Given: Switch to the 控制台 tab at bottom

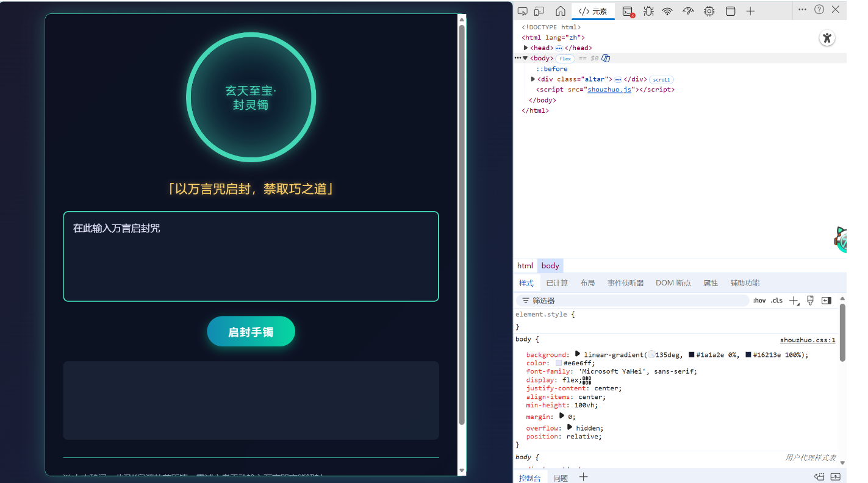Looking at the screenshot, I should tap(529, 478).
